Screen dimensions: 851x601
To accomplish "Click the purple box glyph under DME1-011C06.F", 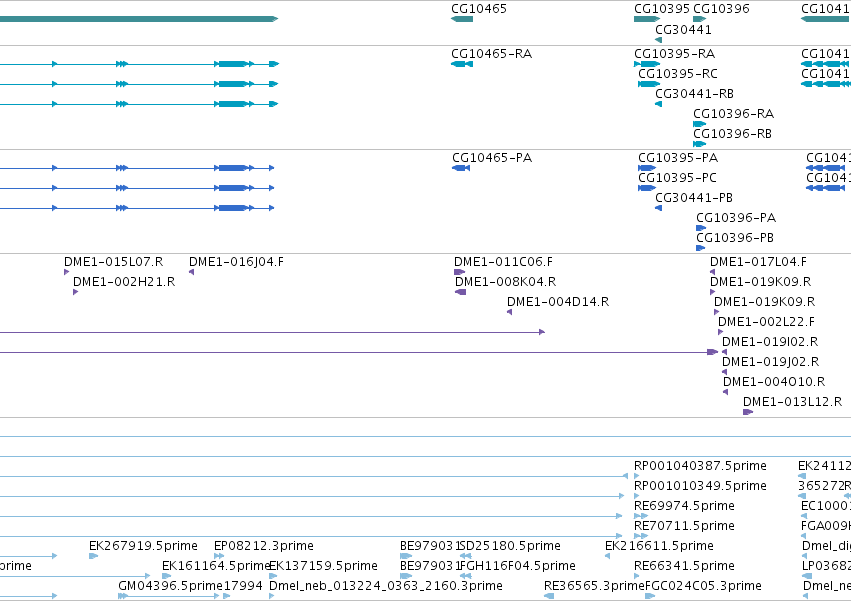I will (459, 272).
